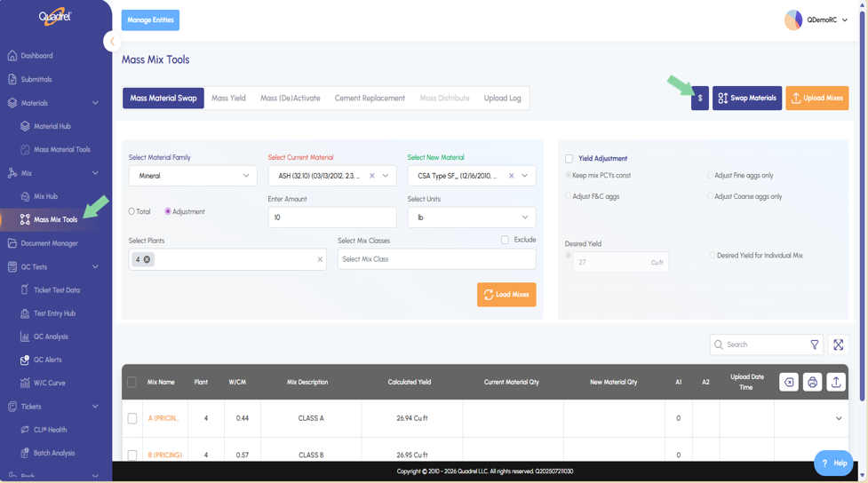Select Desired Yield for Individual Mix
Screen dimensions: 868x483
[x=713, y=256]
